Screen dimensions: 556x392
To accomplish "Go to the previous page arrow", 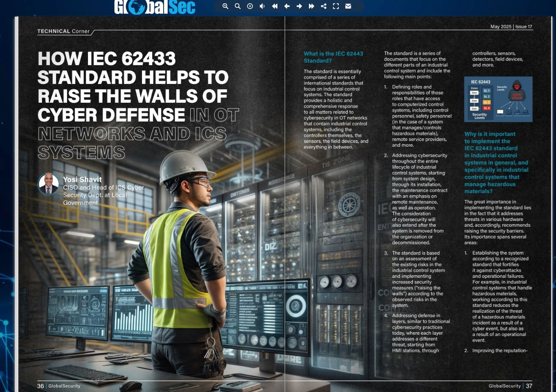I will (x=287, y=6).
